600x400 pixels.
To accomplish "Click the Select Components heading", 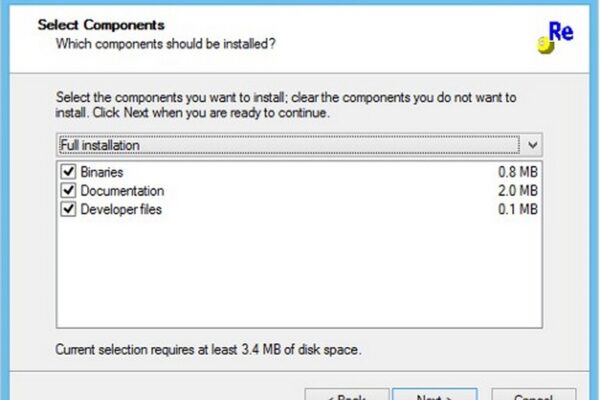I will [x=101, y=25].
